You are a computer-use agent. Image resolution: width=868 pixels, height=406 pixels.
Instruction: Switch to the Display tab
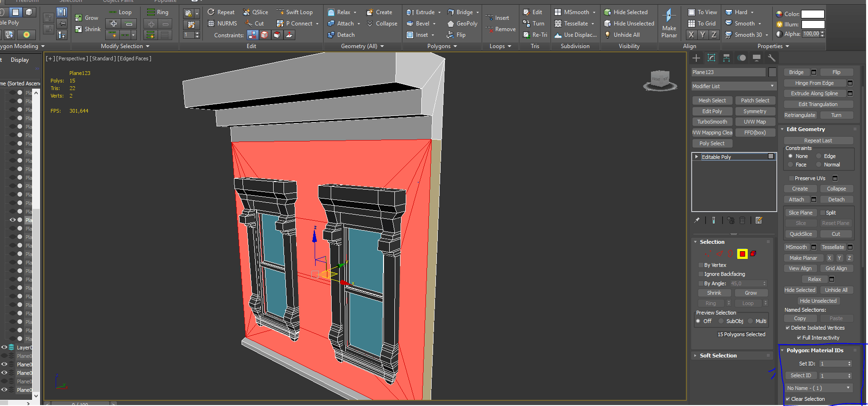(20, 60)
